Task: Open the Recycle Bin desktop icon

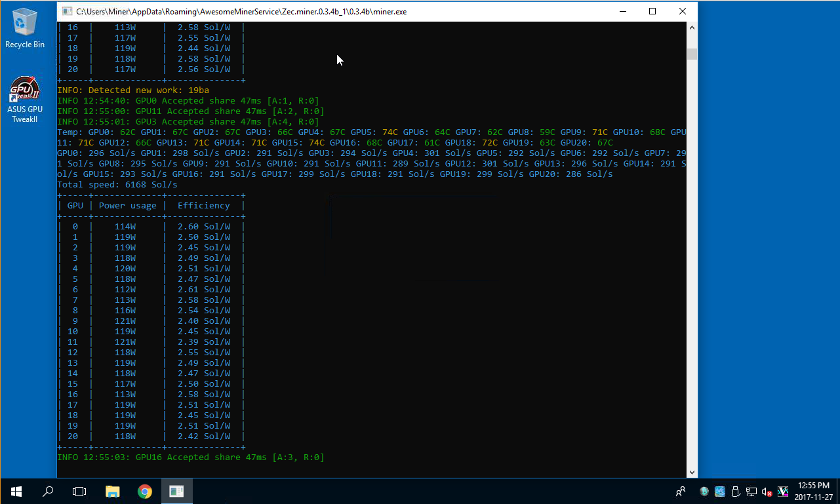Action: [x=25, y=28]
